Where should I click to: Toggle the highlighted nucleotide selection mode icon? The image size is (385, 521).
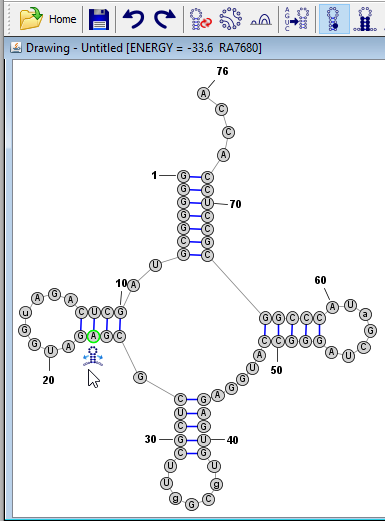[334, 19]
